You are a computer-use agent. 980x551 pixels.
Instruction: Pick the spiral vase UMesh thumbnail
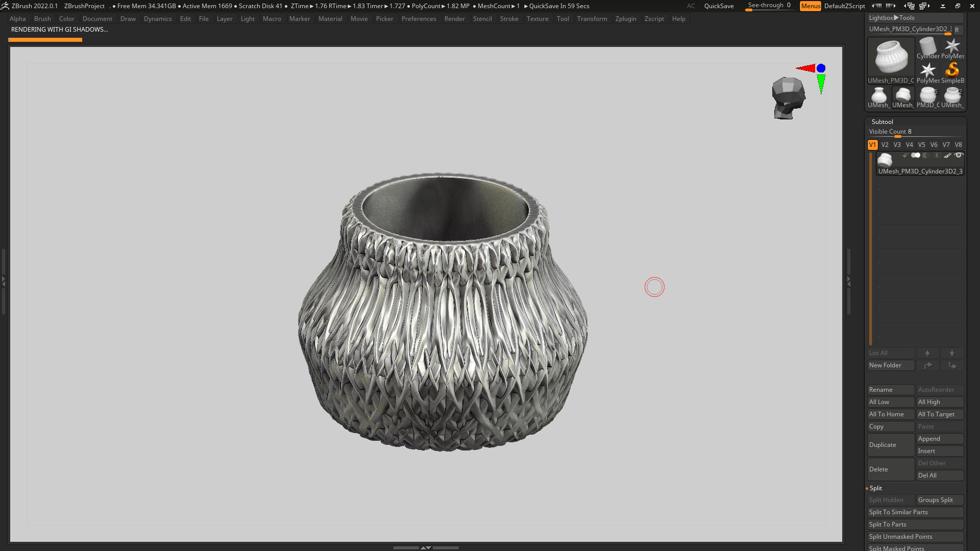(x=878, y=97)
